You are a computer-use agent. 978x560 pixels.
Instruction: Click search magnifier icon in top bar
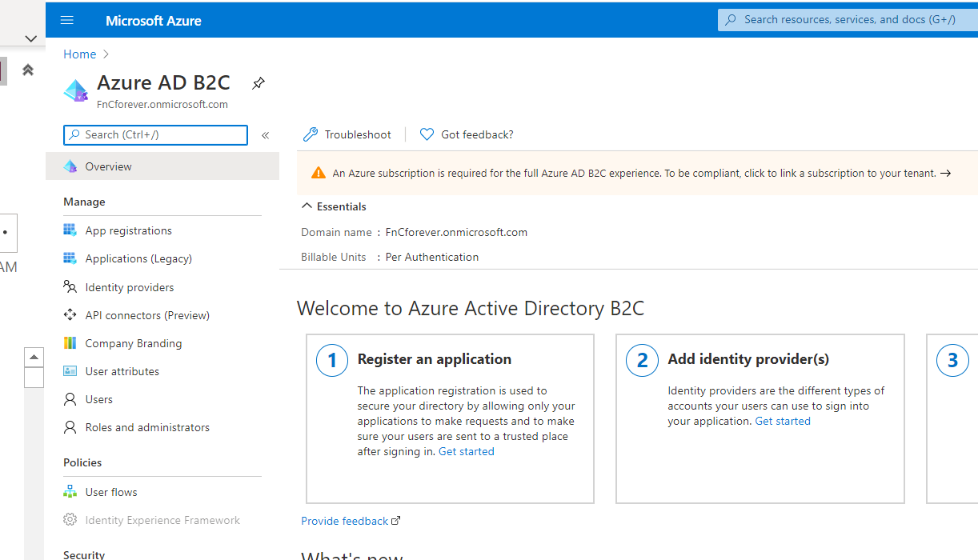[x=731, y=20]
